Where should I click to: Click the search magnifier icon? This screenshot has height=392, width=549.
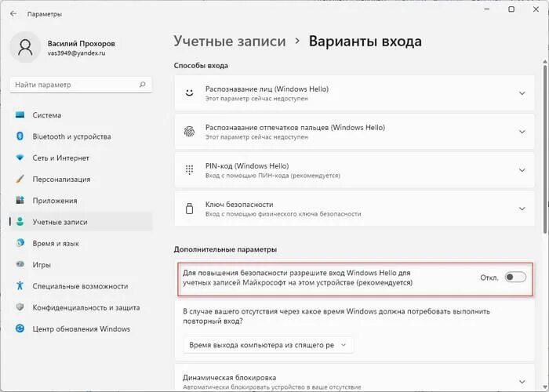pyautogui.click(x=142, y=85)
